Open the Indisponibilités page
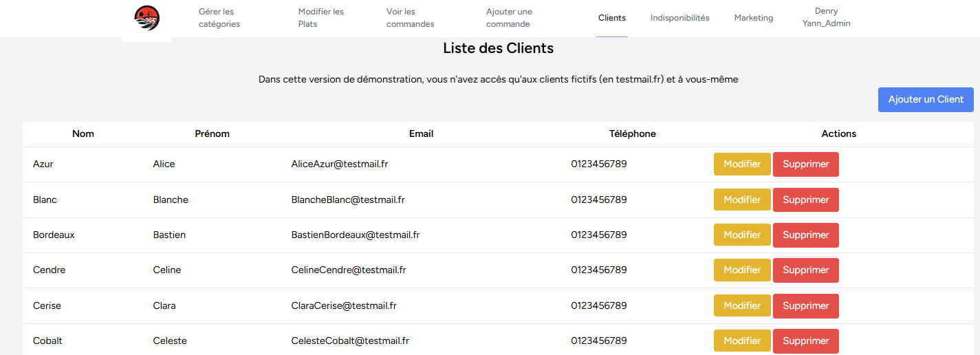The width and height of the screenshot is (980, 355). [679, 18]
